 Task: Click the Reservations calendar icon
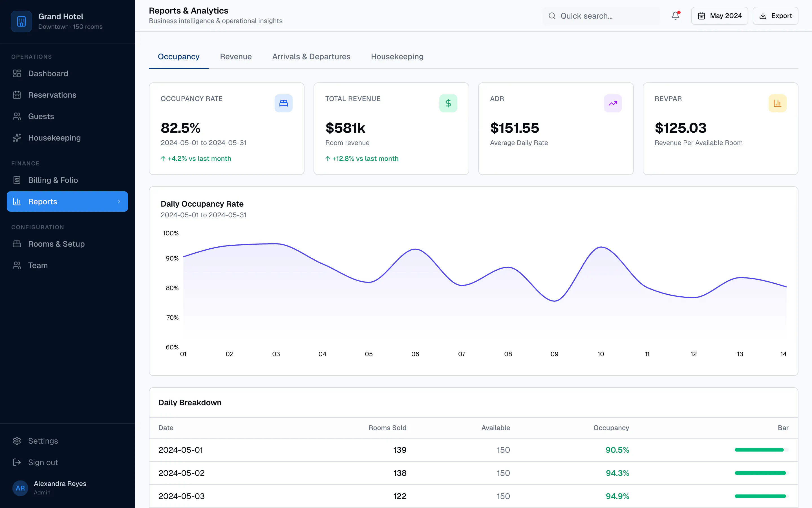(x=17, y=95)
